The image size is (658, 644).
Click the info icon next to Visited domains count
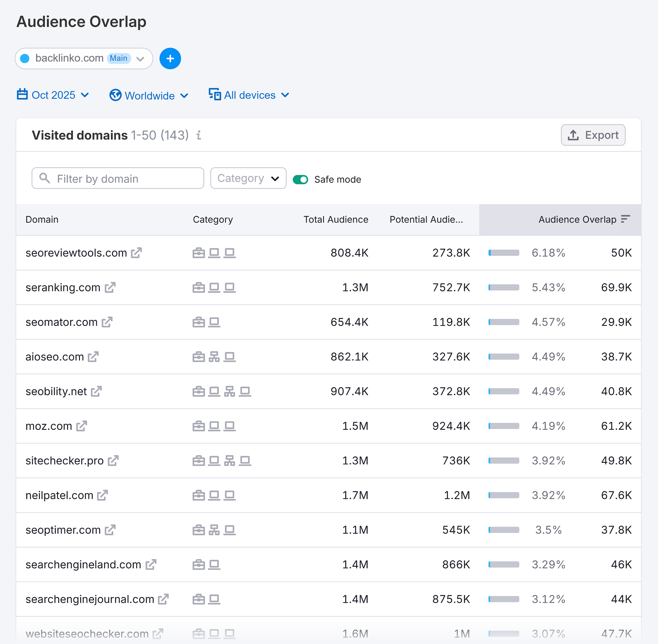(x=199, y=136)
